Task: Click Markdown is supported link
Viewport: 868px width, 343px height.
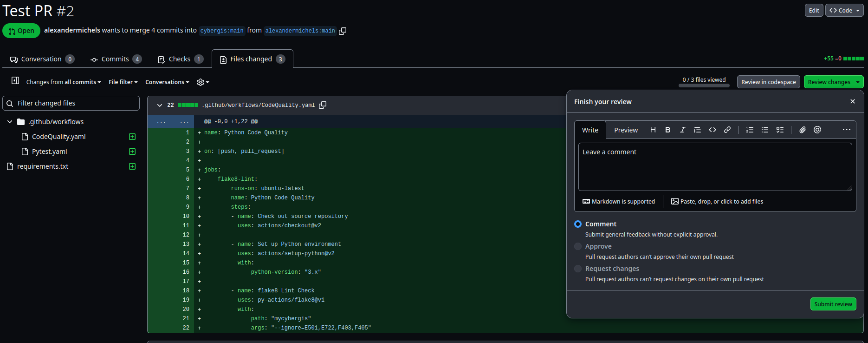Action: [x=619, y=201]
